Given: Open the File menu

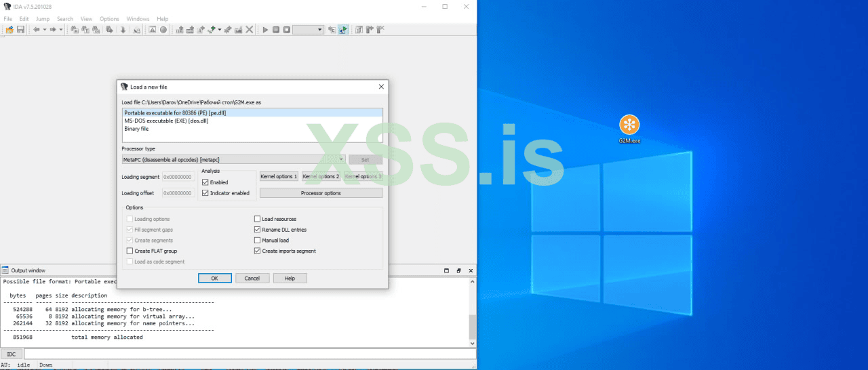Looking at the screenshot, I should tap(8, 19).
